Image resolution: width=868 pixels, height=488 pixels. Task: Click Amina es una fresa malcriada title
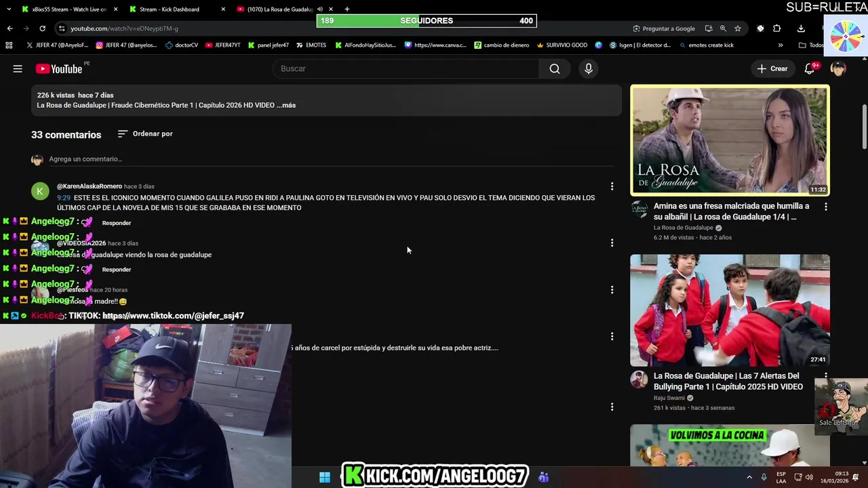[731, 211]
